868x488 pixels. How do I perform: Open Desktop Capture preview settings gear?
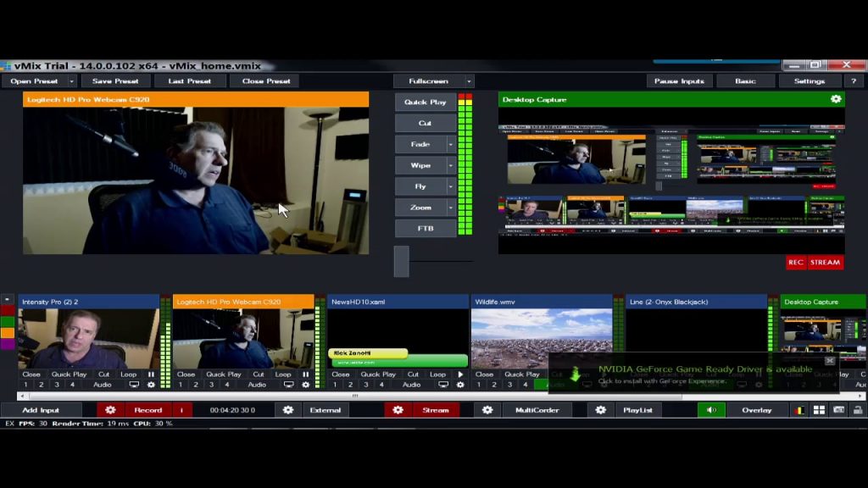835,99
